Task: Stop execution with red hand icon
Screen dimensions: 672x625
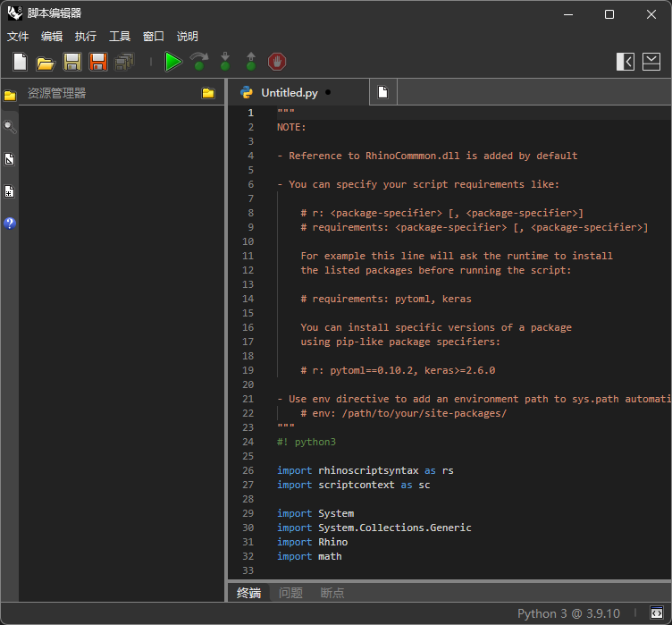Action: click(x=277, y=62)
